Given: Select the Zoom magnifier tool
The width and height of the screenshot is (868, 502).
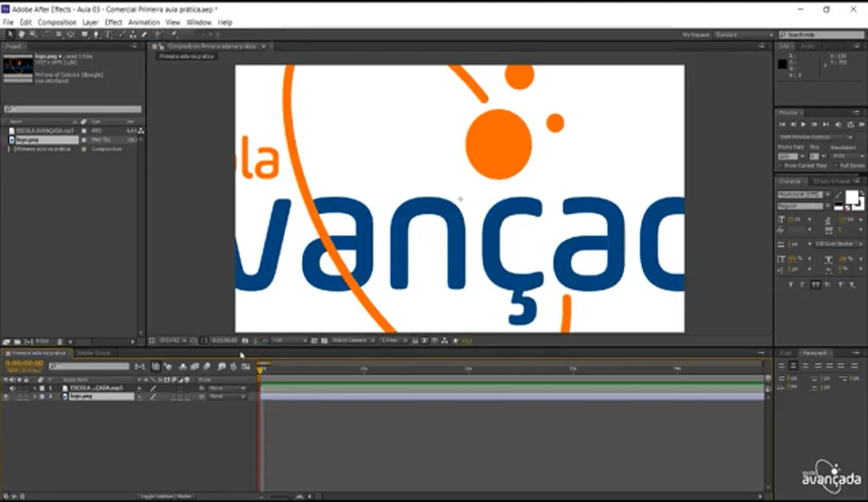Looking at the screenshot, I should [x=32, y=34].
